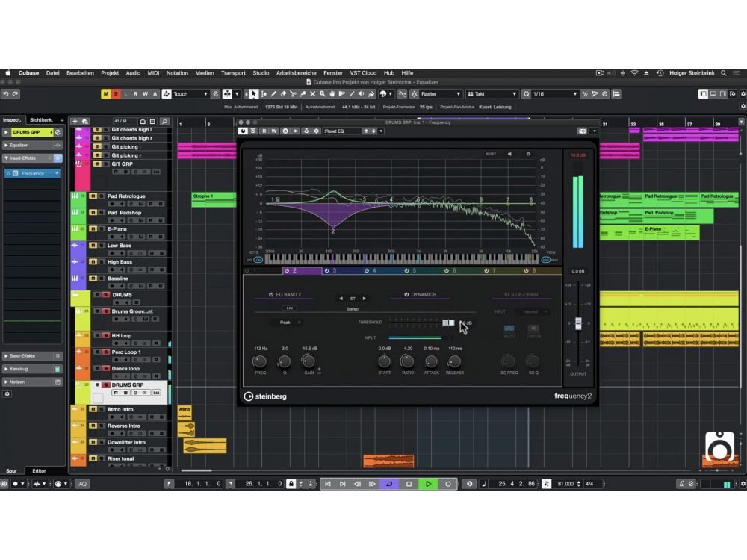Click the Undo arrow in toolbar

click(6, 94)
